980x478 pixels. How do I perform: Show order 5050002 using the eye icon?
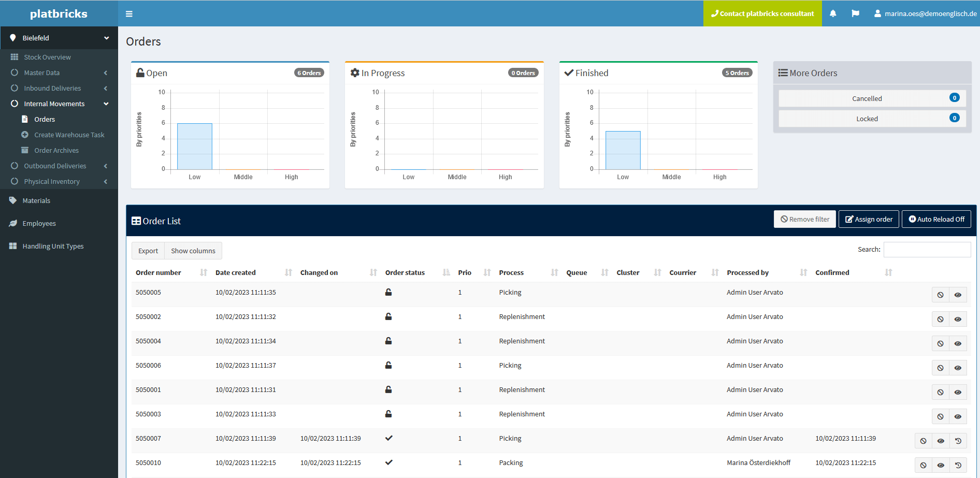pos(958,319)
